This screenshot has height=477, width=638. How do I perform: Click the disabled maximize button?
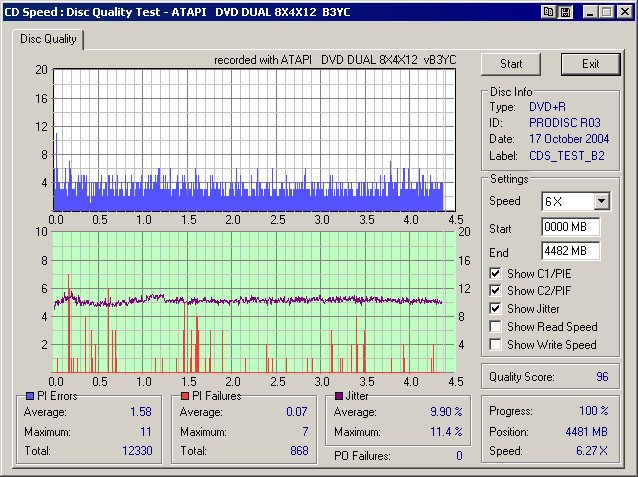pyautogui.click(x=604, y=11)
